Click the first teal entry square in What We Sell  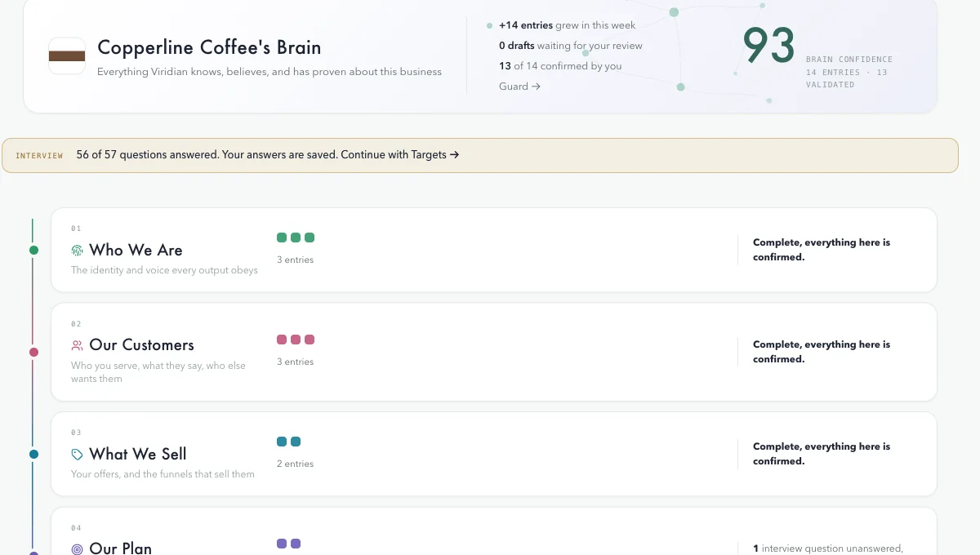click(x=282, y=442)
